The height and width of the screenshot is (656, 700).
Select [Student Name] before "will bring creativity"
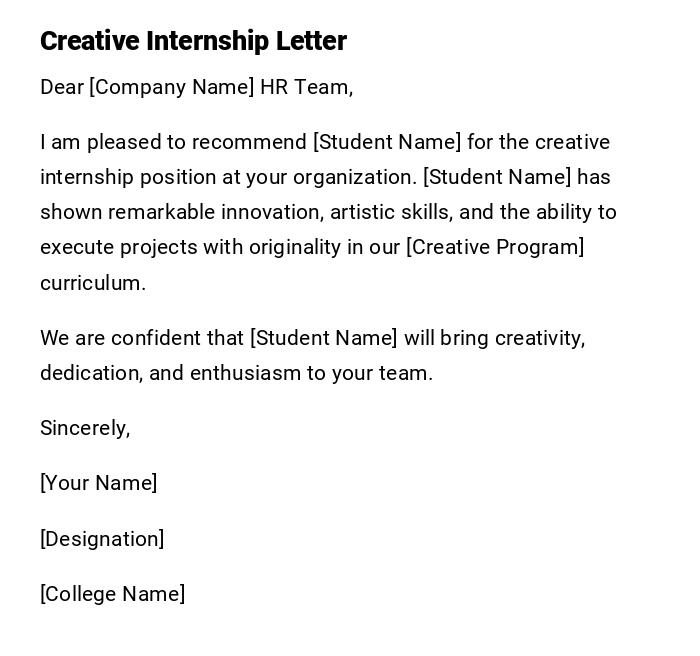(x=323, y=338)
